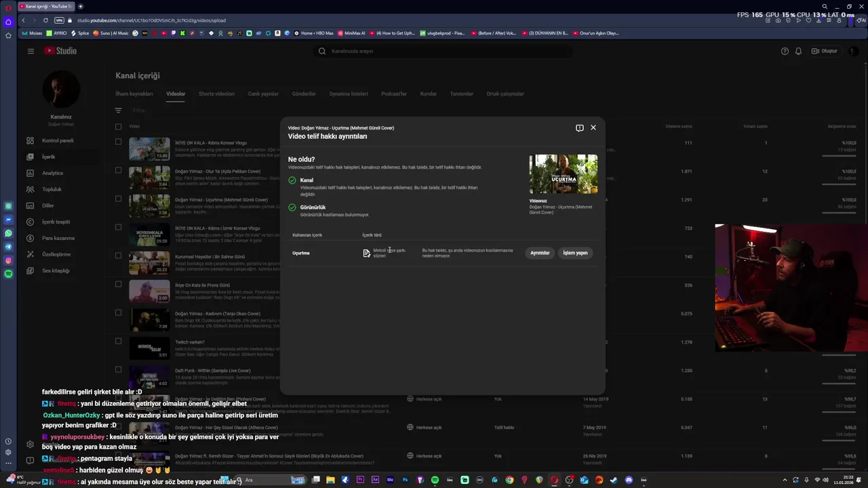Open the Help question mark icon
The image size is (868, 488).
point(785,51)
